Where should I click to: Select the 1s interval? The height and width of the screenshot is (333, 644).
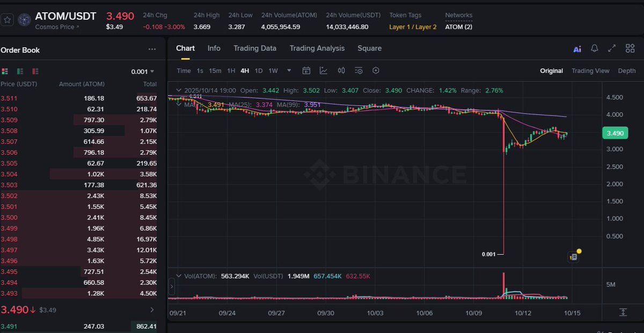[200, 71]
